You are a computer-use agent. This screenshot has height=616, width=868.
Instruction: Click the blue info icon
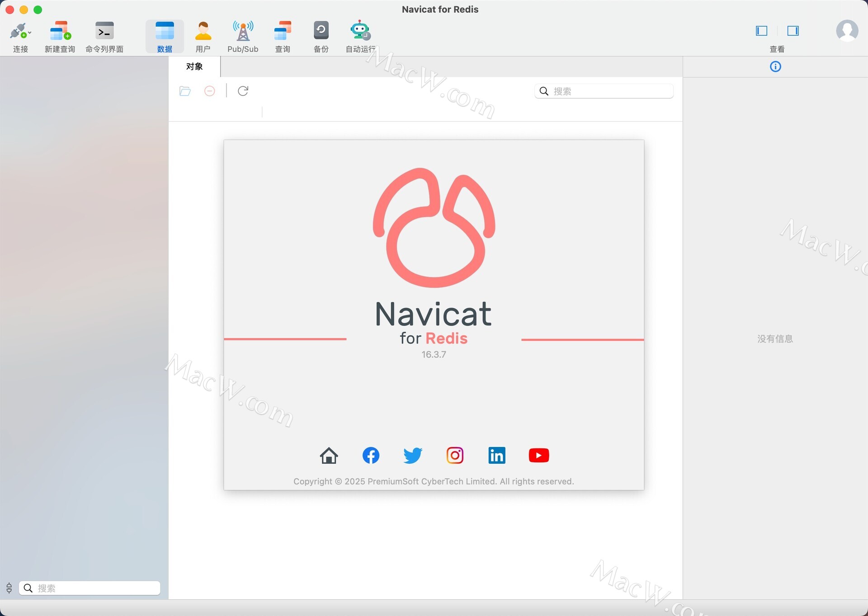coord(775,67)
